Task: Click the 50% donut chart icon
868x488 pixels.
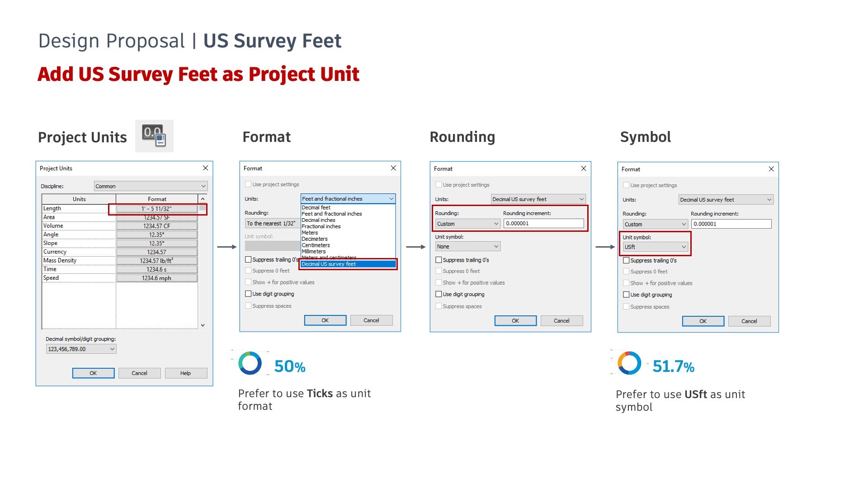Action: click(250, 363)
